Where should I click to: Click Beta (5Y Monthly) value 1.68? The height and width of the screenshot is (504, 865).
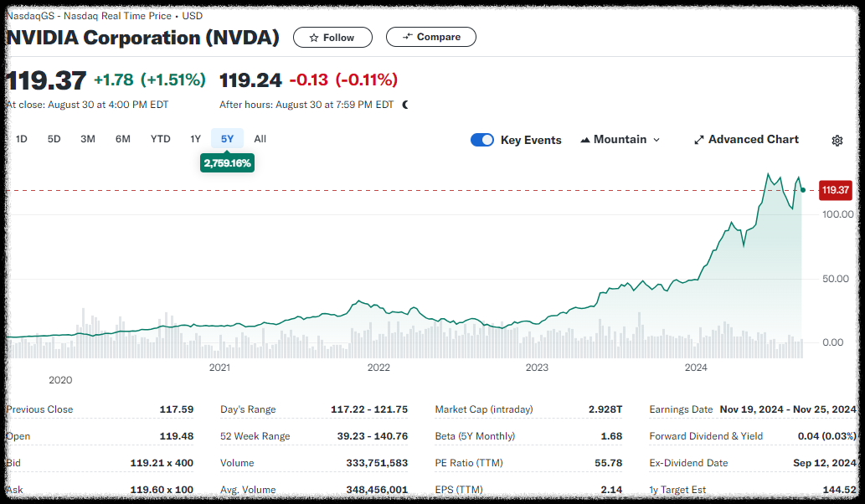click(611, 436)
